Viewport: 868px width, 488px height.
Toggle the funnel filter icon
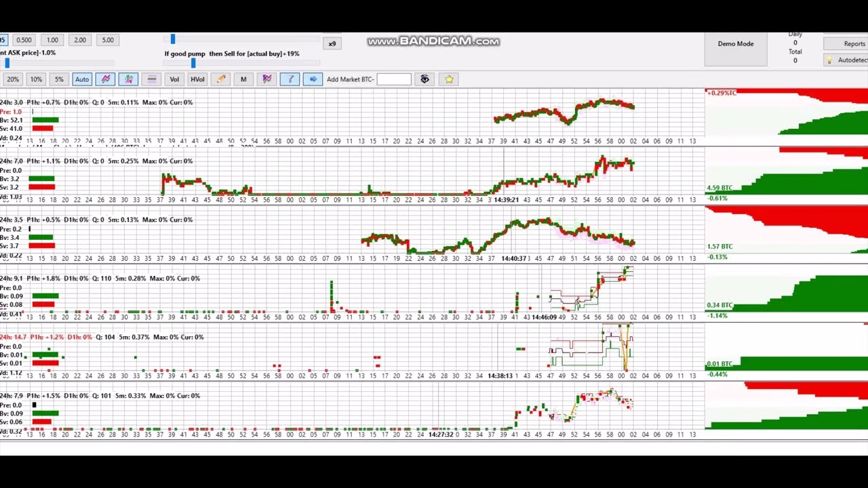pos(290,79)
